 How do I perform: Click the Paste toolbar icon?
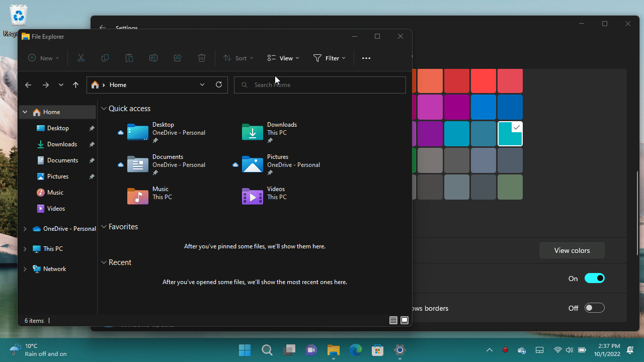pos(129,58)
